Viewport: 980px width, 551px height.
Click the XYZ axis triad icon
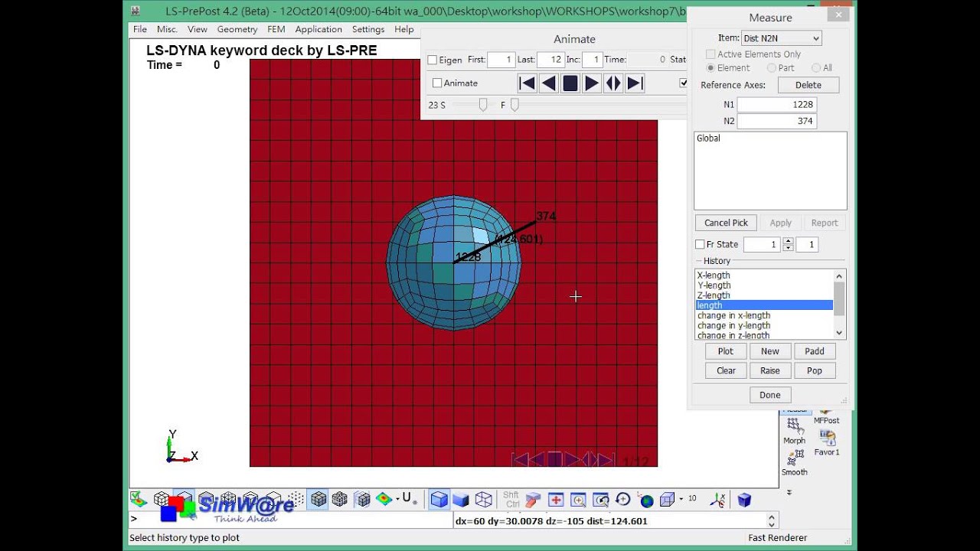coord(717,500)
